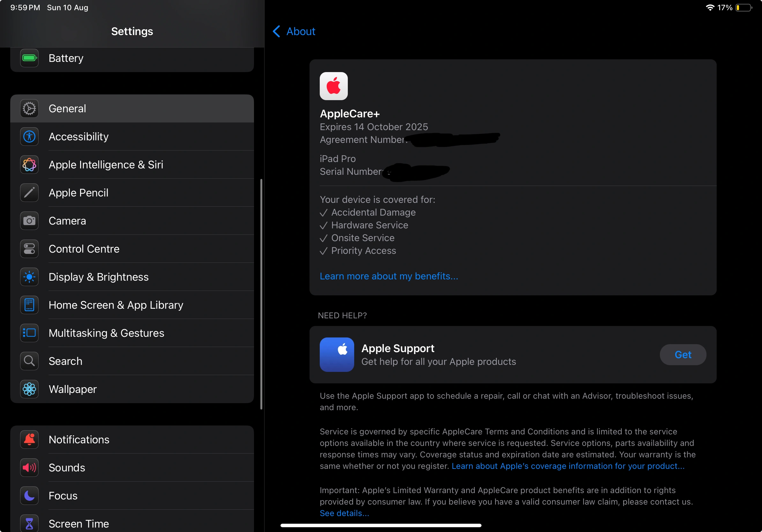Screen dimensions: 762x532
Task: Open Apple Intelligence & Siri row
Action: pos(132,165)
